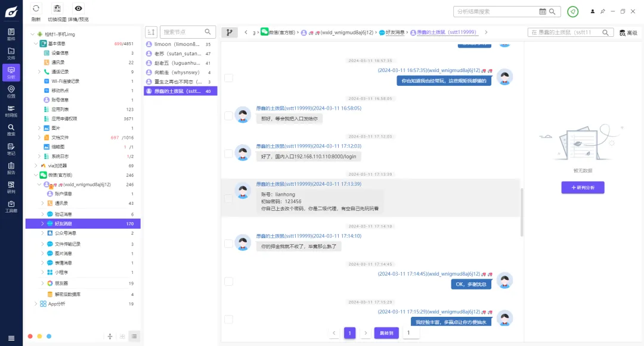Open 时间线 timeline in the left sidebar
This screenshot has width=644, height=346.
pos(11,111)
